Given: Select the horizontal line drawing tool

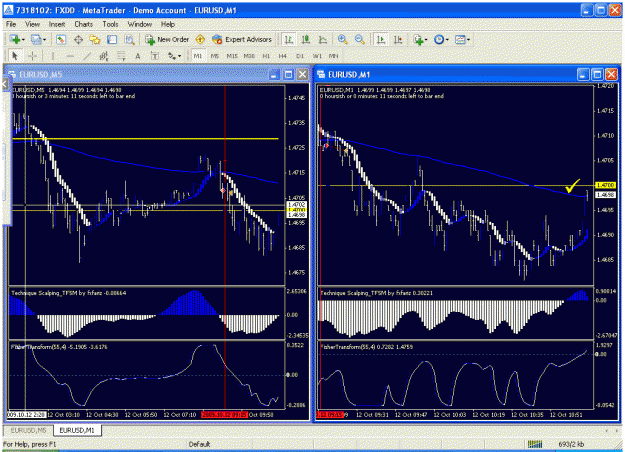Looking at the screenshot, I should (70, 56).
